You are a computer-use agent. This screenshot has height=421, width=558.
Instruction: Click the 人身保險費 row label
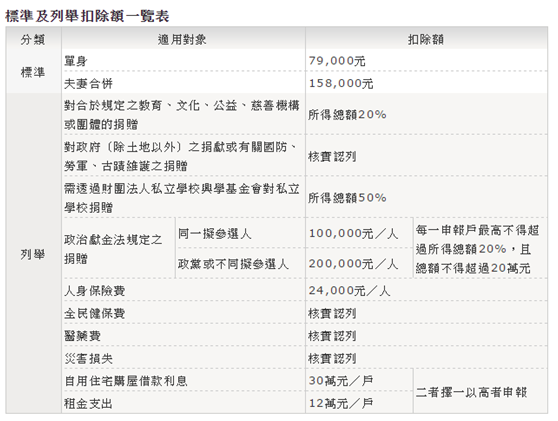pyautogui.click(x=94, y=290)
